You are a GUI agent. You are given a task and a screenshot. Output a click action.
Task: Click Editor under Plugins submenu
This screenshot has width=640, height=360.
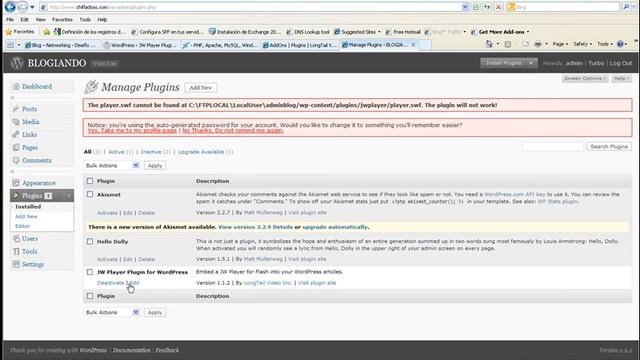(x=22, y=226)
